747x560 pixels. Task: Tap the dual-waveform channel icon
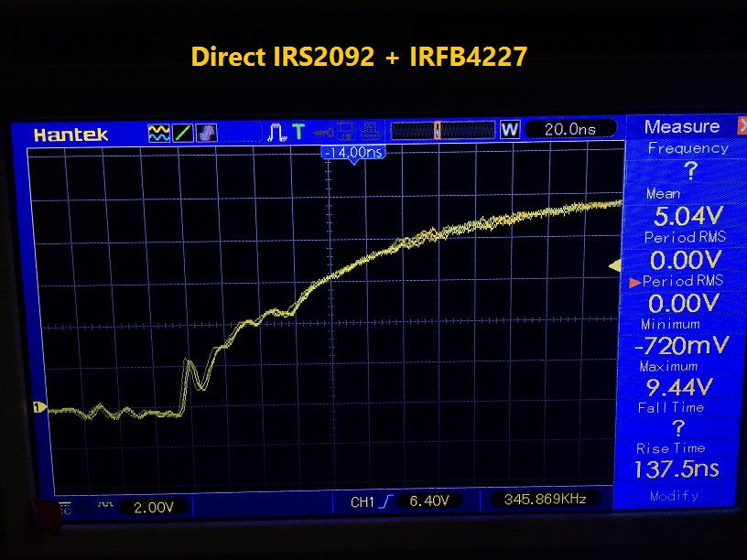click(x=158, y=133)
